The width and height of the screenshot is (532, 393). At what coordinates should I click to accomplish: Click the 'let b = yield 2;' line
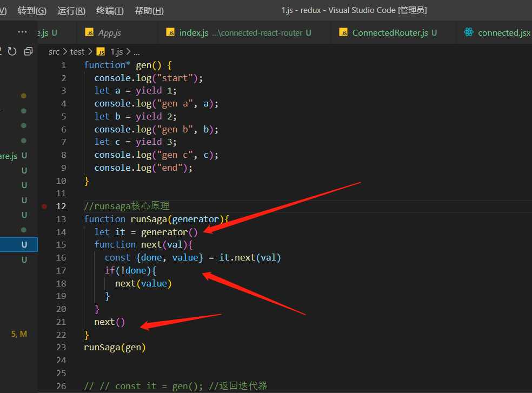135,116
